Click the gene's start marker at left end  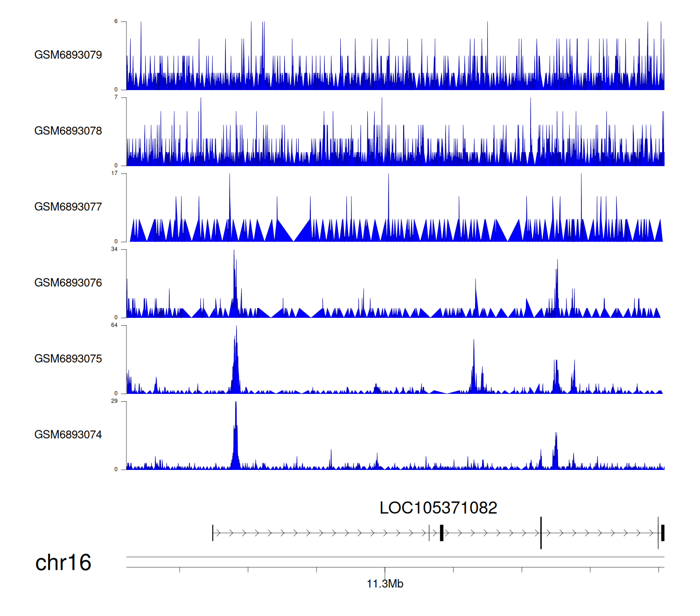(213, 533)
